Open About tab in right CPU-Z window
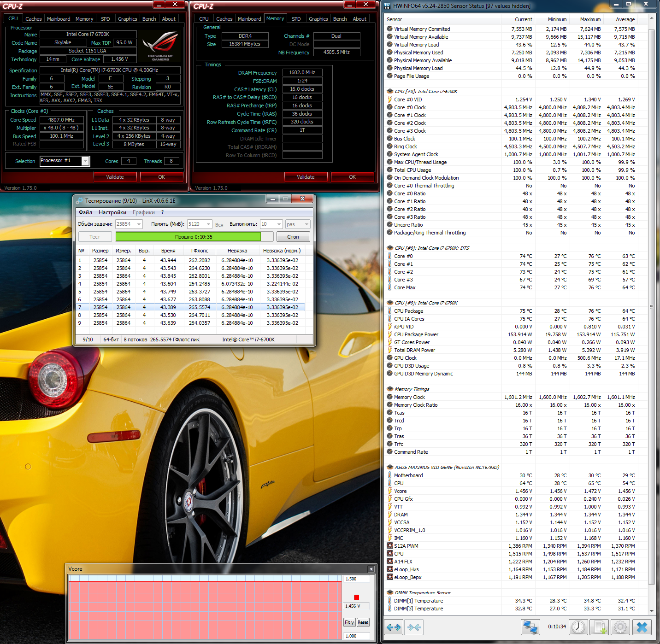The height and width of the screenshot is (644, 660). 359,19
